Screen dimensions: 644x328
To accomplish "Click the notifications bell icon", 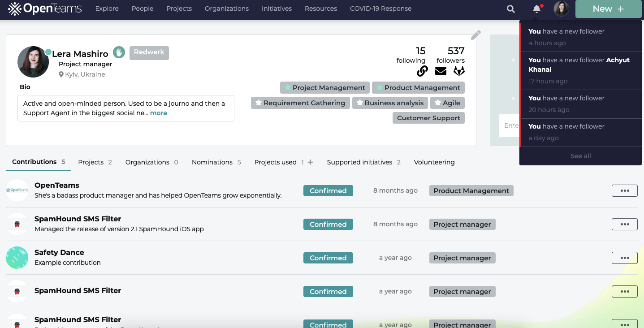I will [x=536, y=9].
